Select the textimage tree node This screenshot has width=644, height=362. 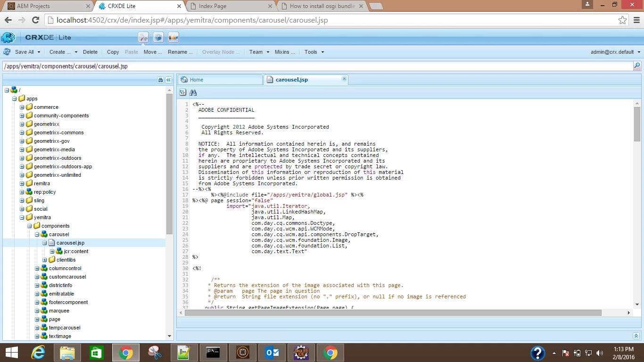pos(60,336)
